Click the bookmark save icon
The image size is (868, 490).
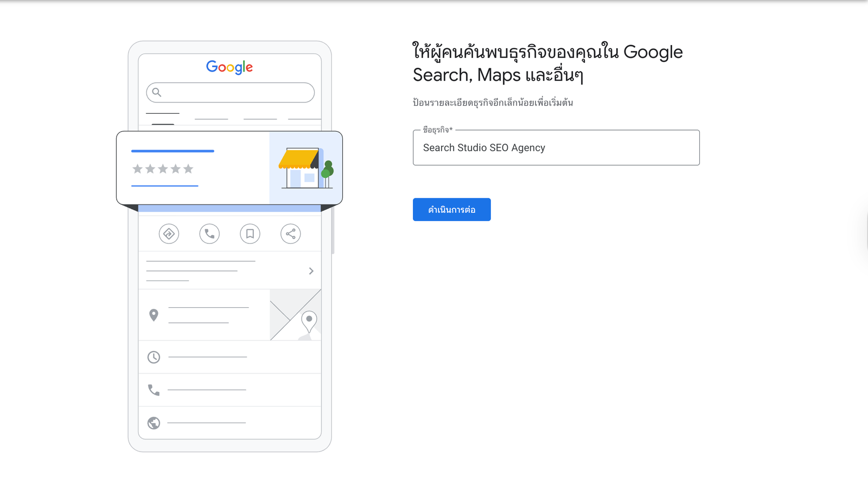pyautogui.click(x=250, y=234)
